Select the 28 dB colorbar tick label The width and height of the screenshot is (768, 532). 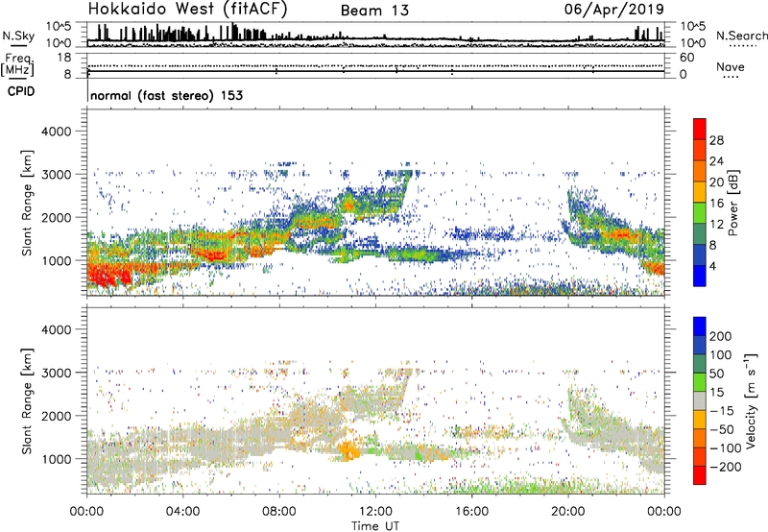click(716, 140)
